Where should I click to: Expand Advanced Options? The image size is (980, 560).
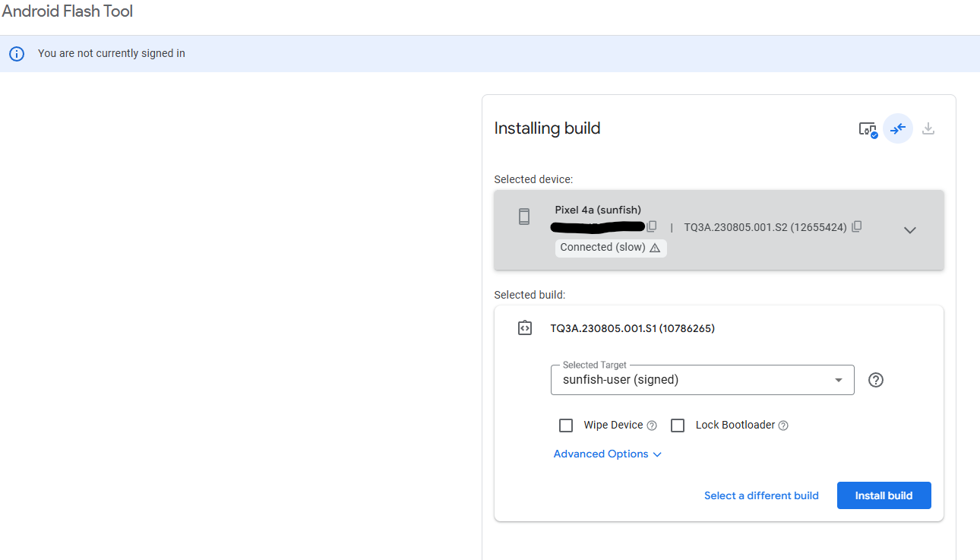[x=607, y=454]
